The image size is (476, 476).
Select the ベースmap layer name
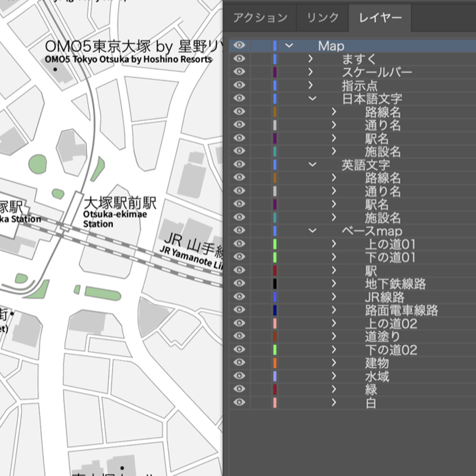click(372, 231)
